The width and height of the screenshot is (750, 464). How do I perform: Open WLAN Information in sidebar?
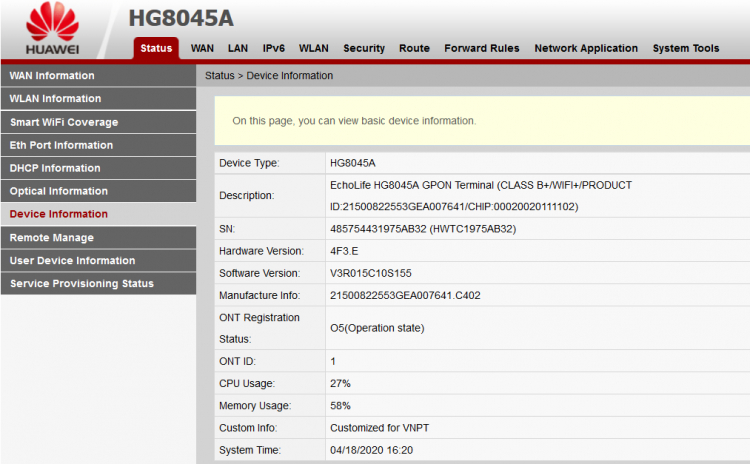[x=99, y=99]
